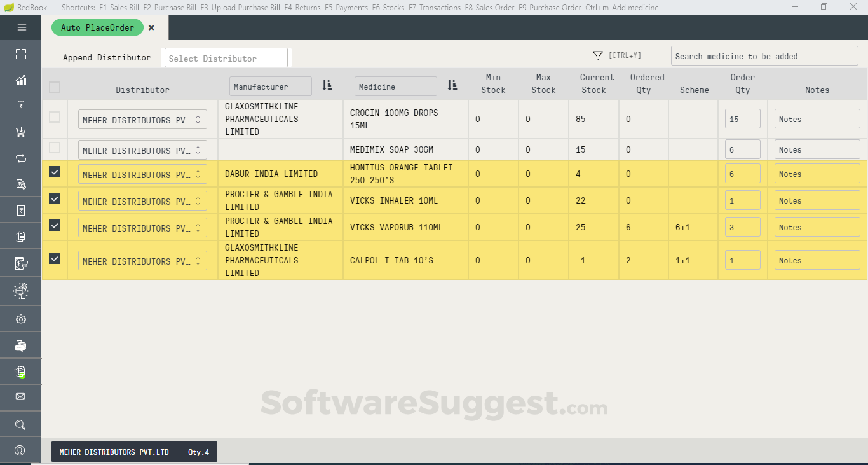Open the dashboard grid icon
Screen dimensions: 868x465
[x=21, y=54]
